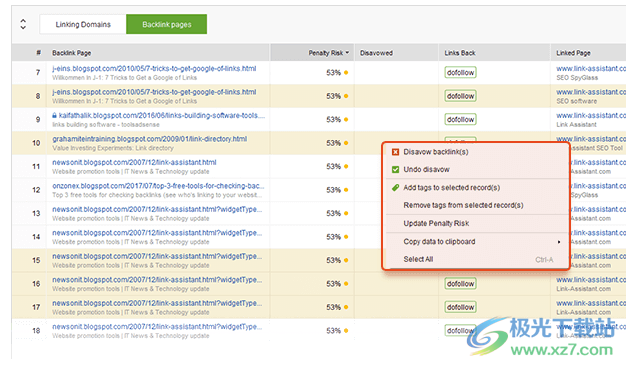Click dofollow badge in row 17

[x=460, y=307]
